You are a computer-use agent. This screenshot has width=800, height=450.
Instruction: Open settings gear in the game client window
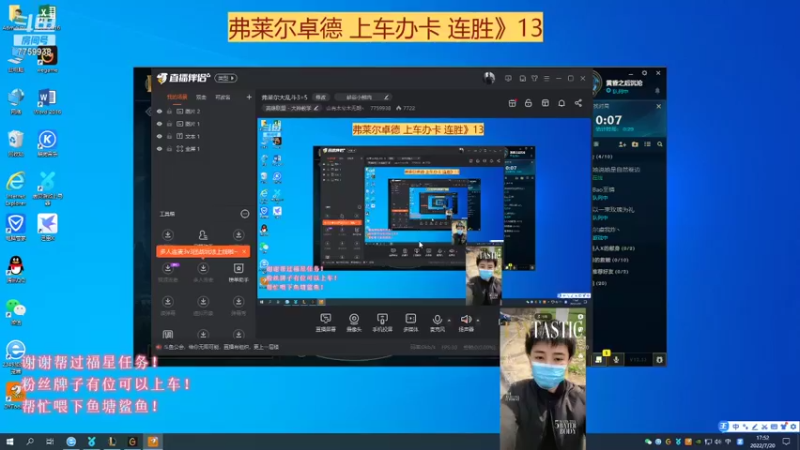(x=644, y=73)
